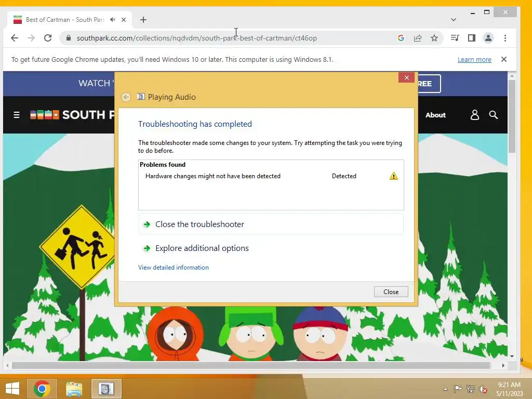Click the page scroll up arrow
This screenshot has height=399, width=532.
coord(512,76)
